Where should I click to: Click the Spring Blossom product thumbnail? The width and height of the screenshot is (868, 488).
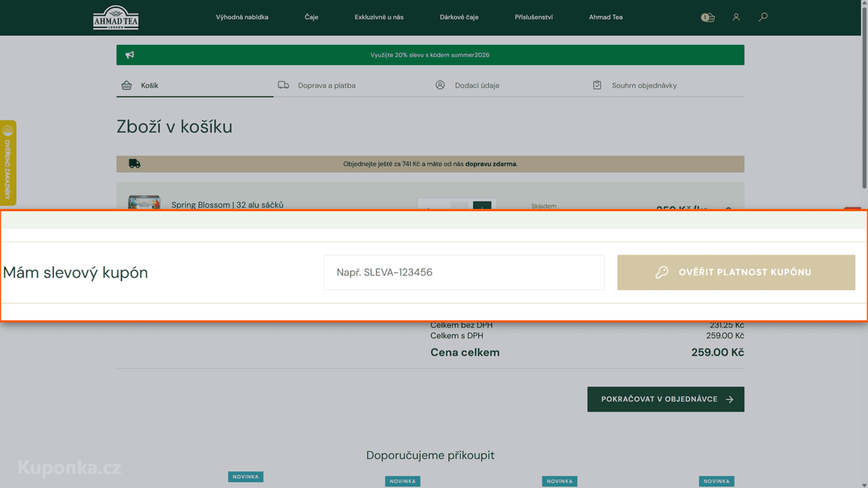coord(144,202)
